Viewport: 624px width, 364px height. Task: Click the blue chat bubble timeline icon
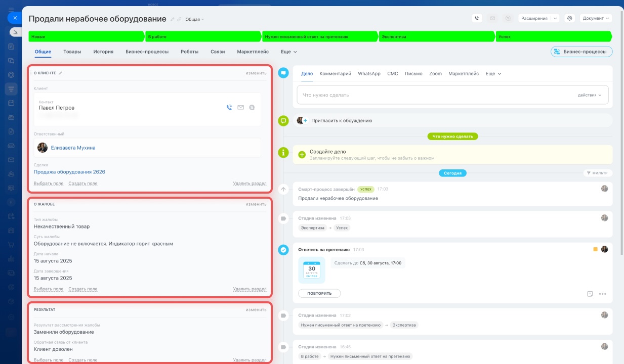tap(283, 73)
